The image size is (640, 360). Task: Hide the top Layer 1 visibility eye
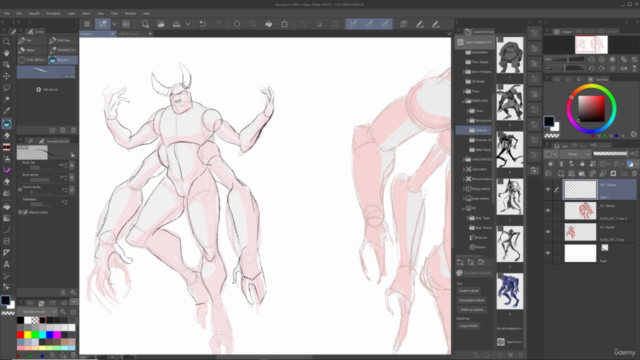click(x=548, y=189)
